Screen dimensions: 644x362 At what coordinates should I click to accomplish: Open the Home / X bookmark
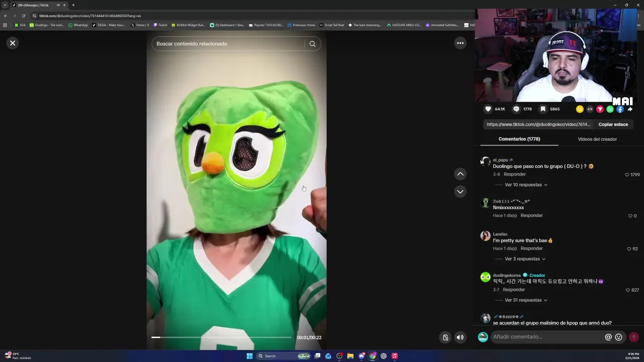(x=140, y=25)
